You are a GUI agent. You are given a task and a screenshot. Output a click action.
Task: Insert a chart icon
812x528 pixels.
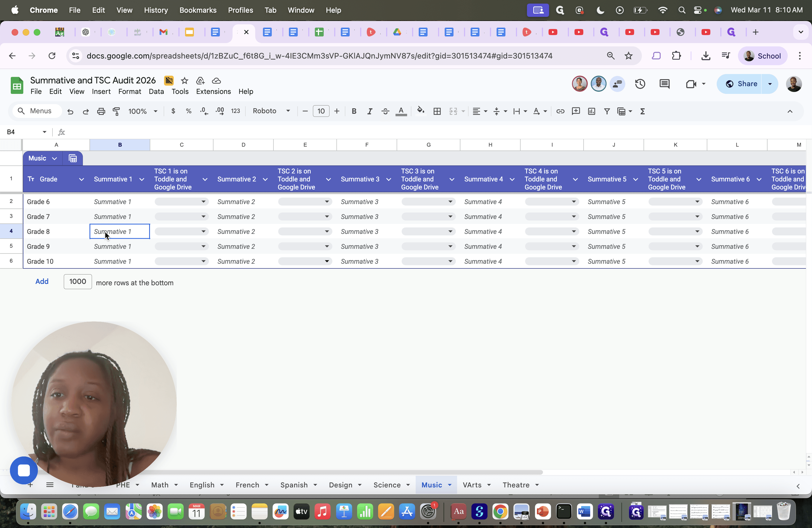coord(592,111)
